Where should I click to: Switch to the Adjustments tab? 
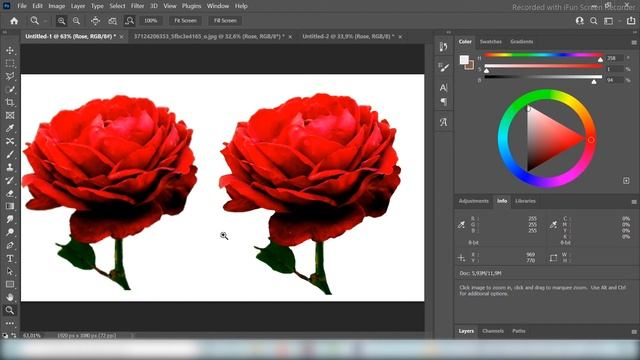[473, 201]
